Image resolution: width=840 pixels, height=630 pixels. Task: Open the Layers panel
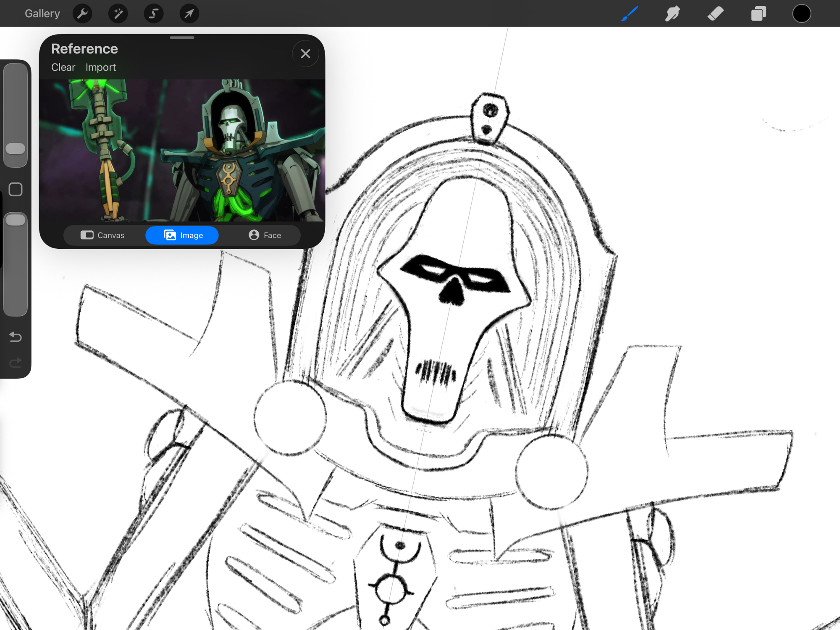click(x=759, y=13)
